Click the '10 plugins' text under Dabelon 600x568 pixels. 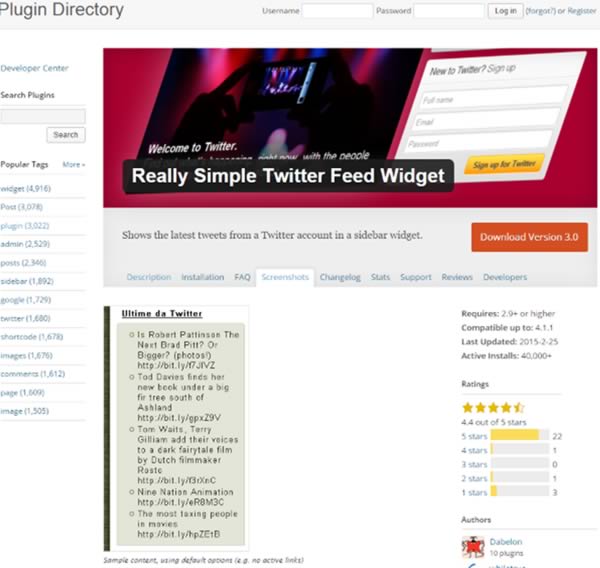point(506,553)
